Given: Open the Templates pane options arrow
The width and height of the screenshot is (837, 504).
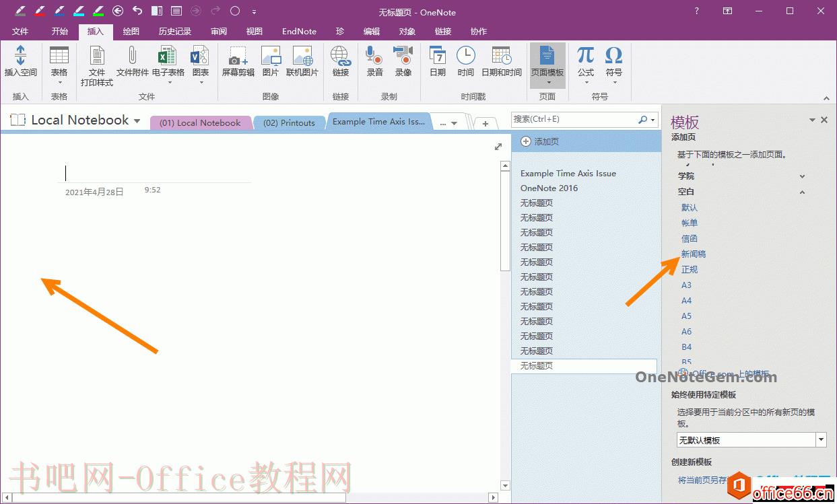Looking at the screenshot, I should tap(812, 120).
